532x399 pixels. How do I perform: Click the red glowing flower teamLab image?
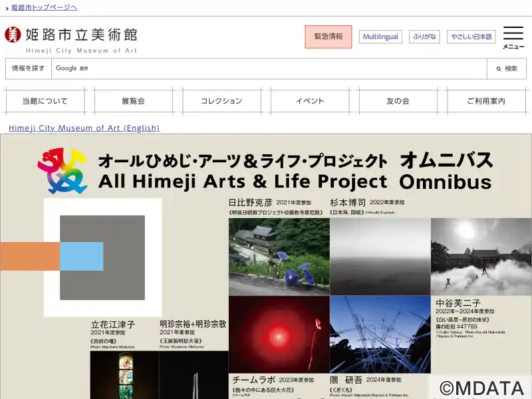pos(279,334)
